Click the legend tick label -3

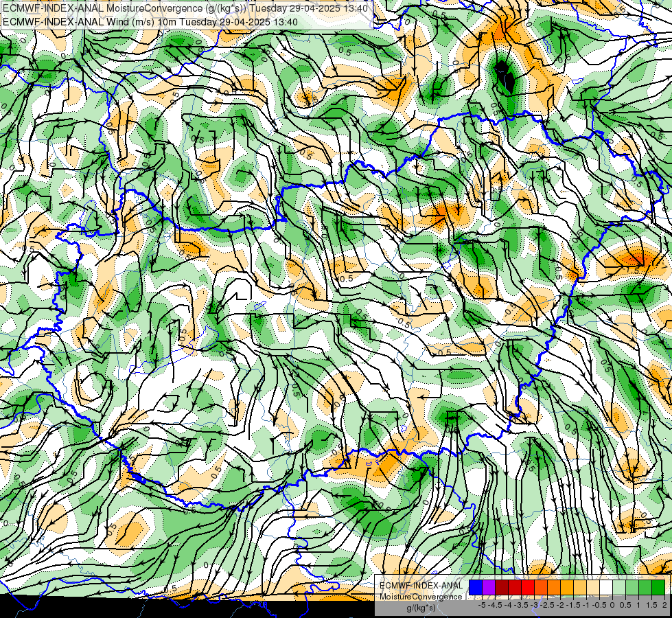point(535,605)
